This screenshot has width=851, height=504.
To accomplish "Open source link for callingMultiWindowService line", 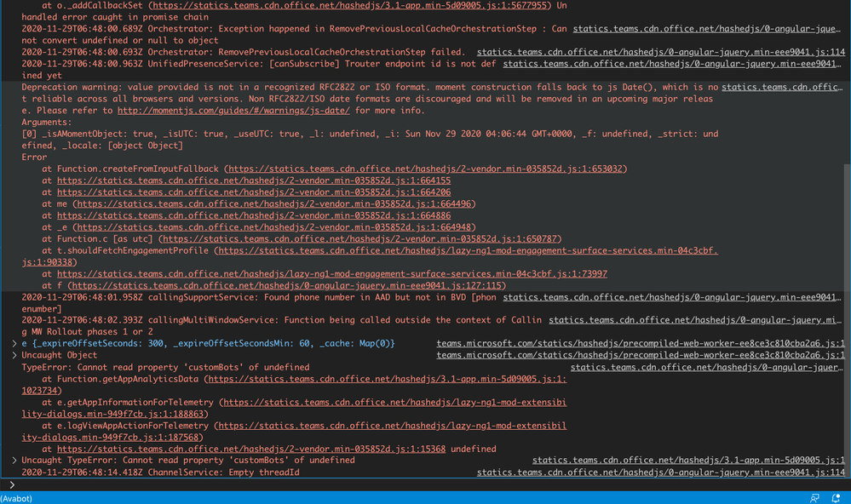I will [x=695, y=320].
